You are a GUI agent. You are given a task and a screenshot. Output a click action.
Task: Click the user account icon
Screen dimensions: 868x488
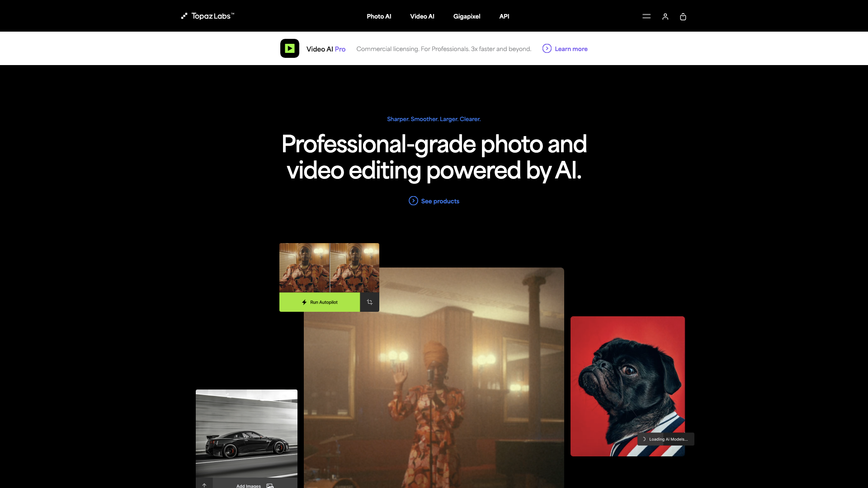665,17
